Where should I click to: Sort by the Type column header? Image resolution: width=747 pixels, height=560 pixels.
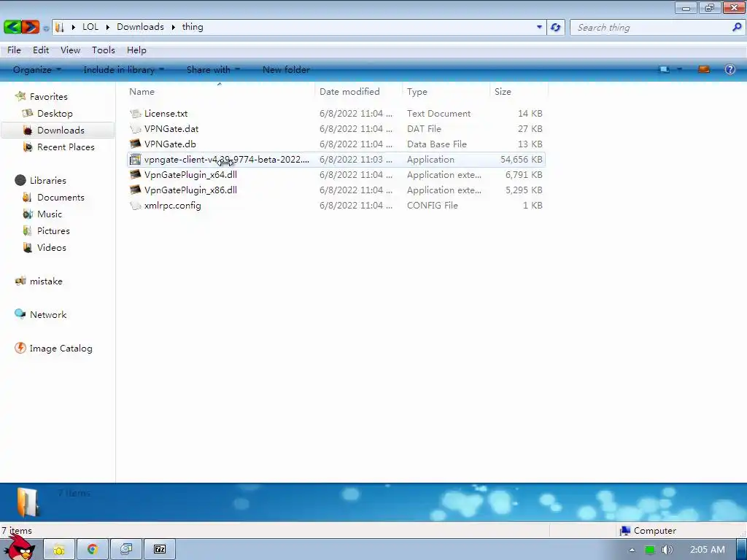tap(446, 91)
